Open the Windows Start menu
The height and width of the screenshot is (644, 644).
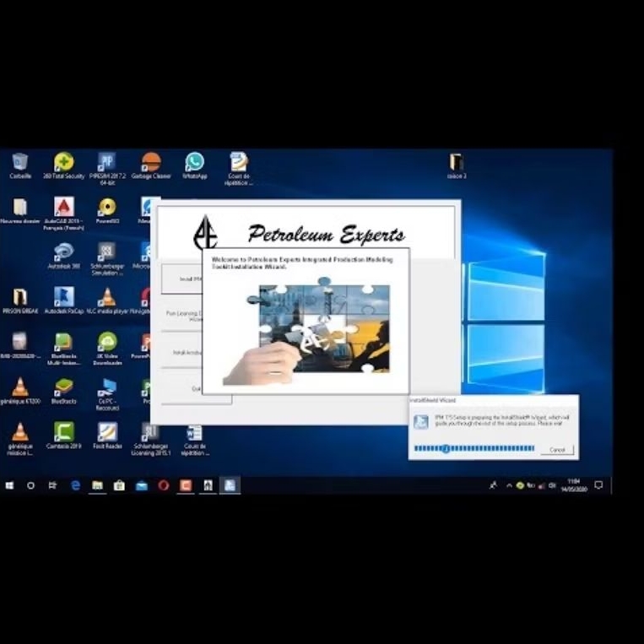(9, 485)
